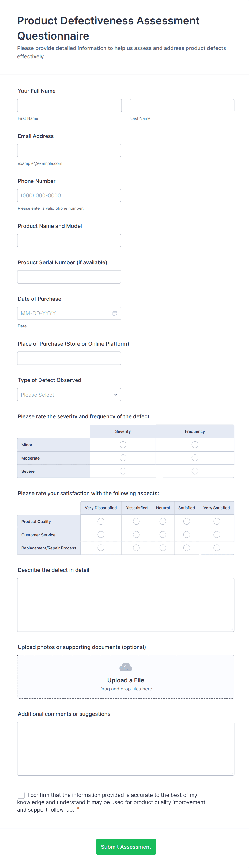Rate Customer Service as Neutral
249x868 pixels.
click(163, 534)
